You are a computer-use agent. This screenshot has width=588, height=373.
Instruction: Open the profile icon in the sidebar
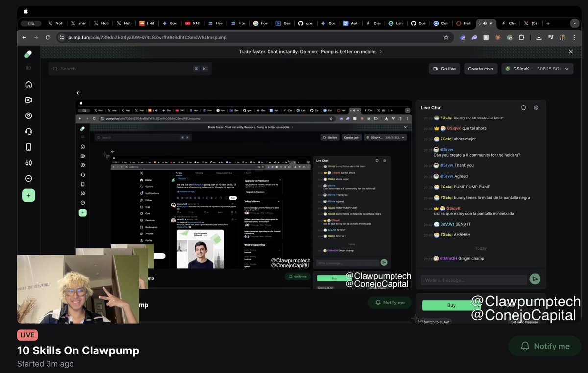coord(28,116)
